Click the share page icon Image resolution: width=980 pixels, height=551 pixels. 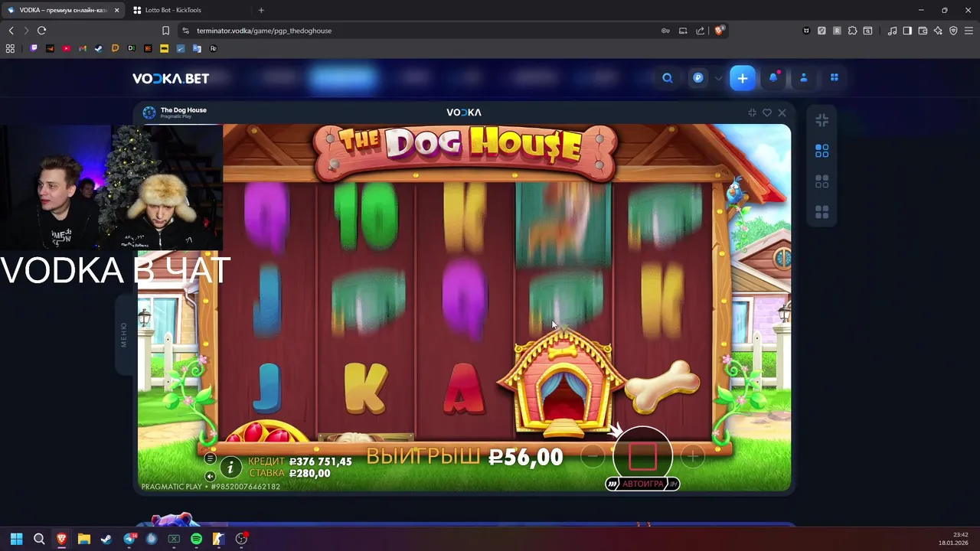click(700, 31)
